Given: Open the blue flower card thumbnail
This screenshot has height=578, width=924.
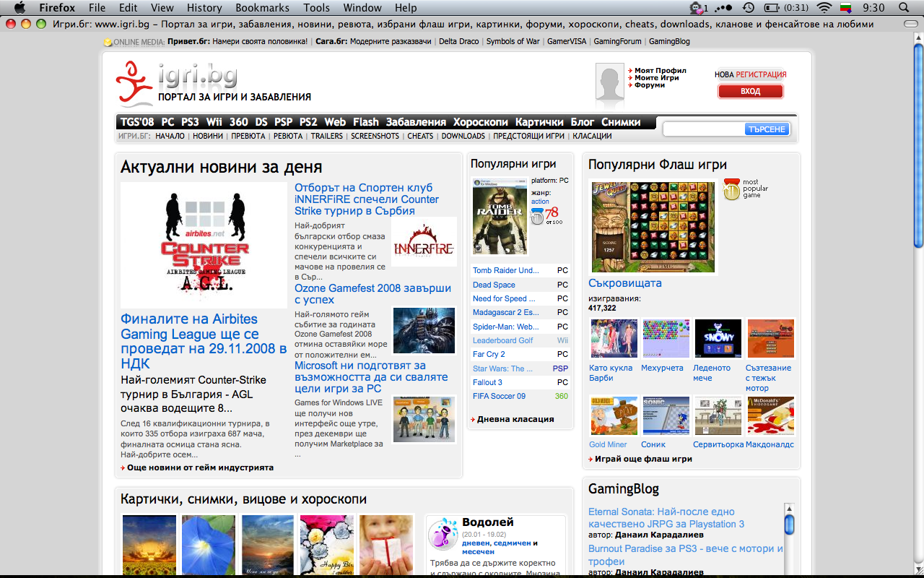Looking at the screenshot, I should pyautogui.click(x=208, y=545).
